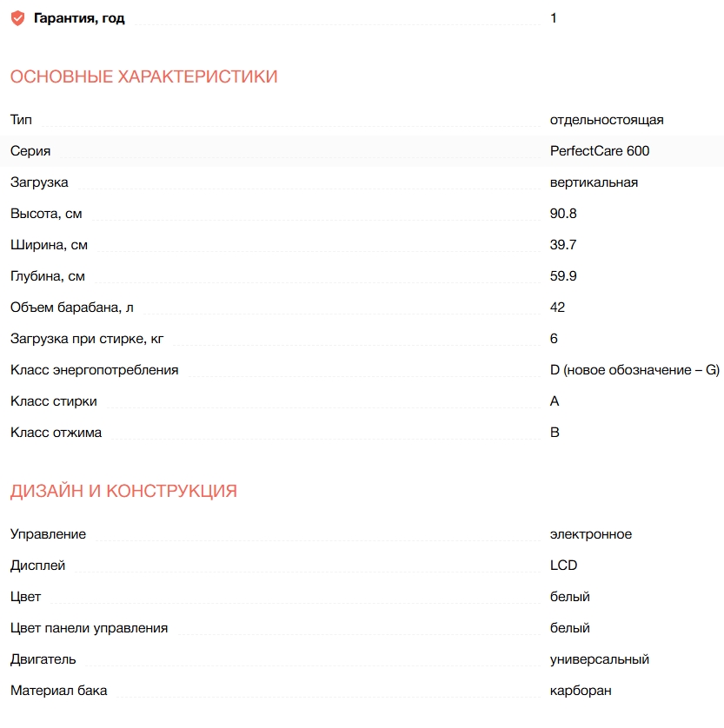Select the 'ОСНОВНЫЕ ХАРАКТЕРИСТИКИ' section heading

click(143, 76)
